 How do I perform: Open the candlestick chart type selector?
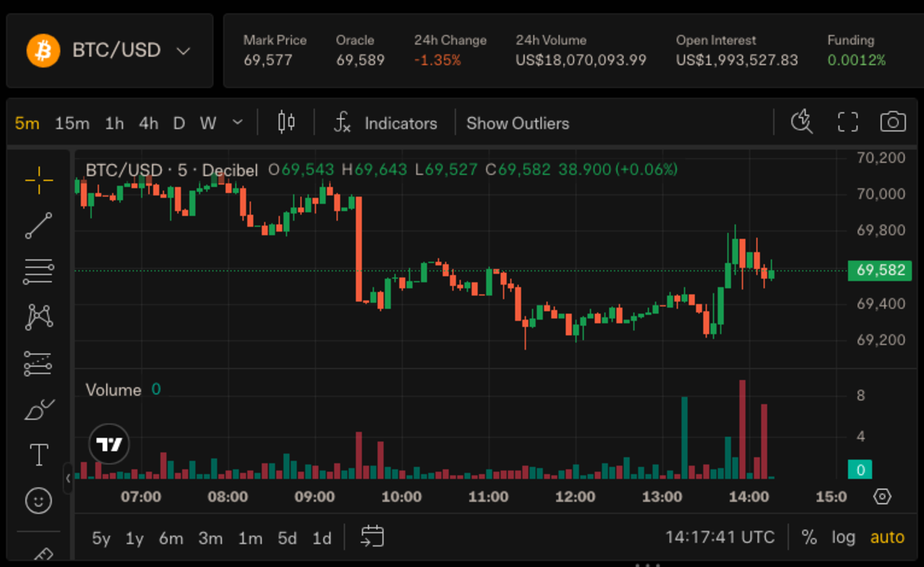(286, 122)
